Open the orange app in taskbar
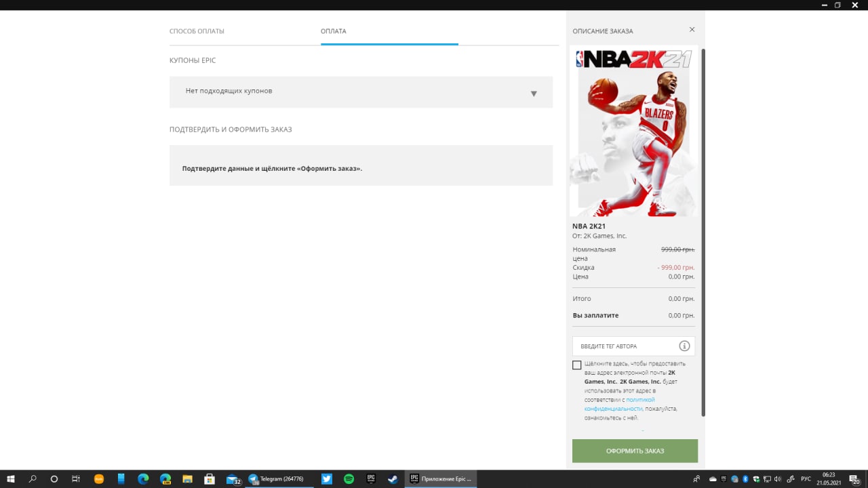Viewport: 868px width, 488px height. coord(99,479)
